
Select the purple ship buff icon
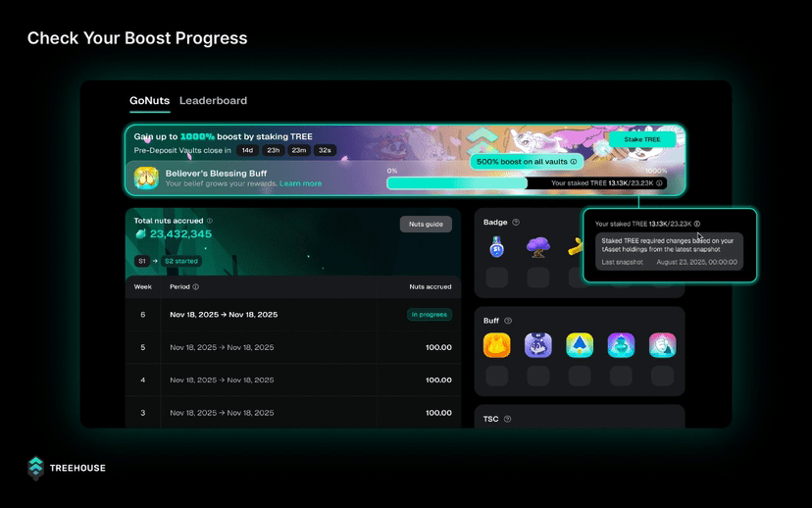(x=538, y=345)
